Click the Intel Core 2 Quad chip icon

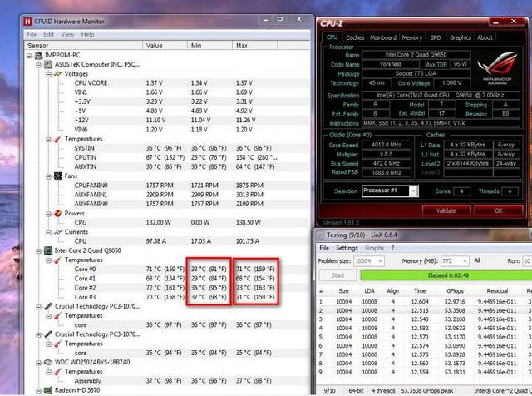click(x=47, y=250)
